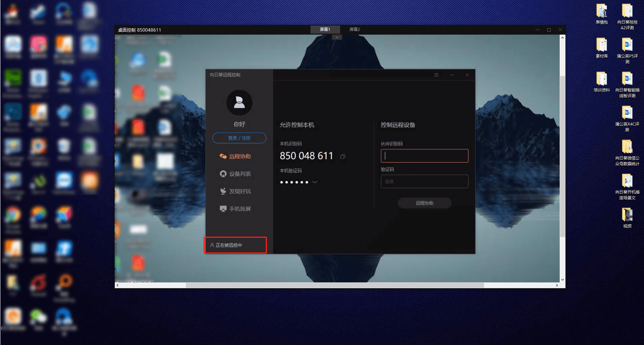Click the 控制远程设备 heading
644x345 pixels.
[x=398, y=125]
